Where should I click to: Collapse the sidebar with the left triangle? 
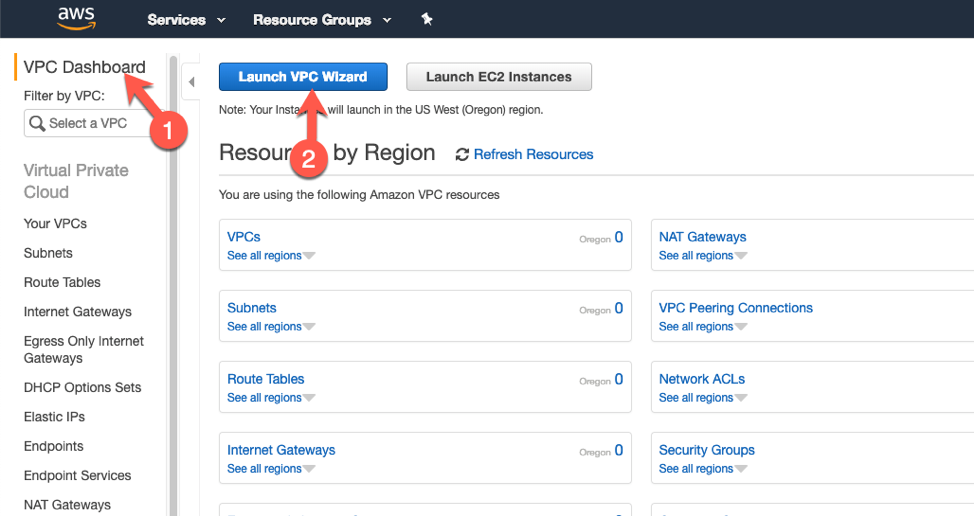pos(191,82)
